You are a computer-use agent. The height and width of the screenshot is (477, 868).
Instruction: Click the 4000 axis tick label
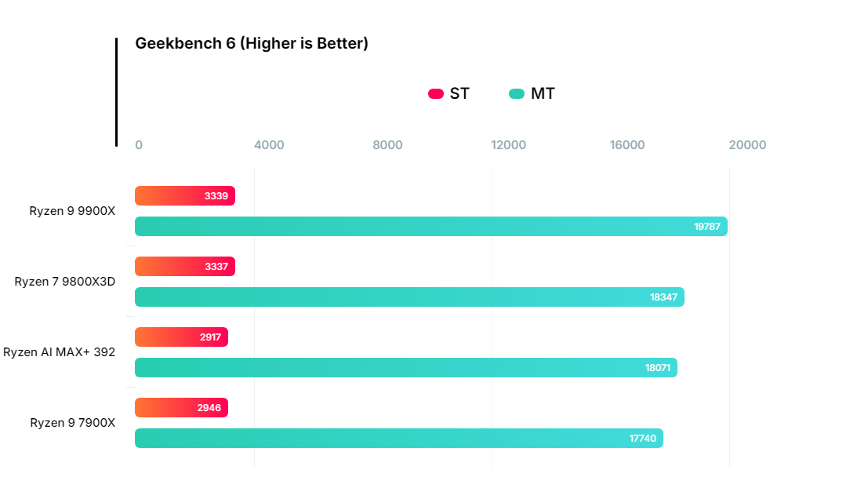[269, 145]
